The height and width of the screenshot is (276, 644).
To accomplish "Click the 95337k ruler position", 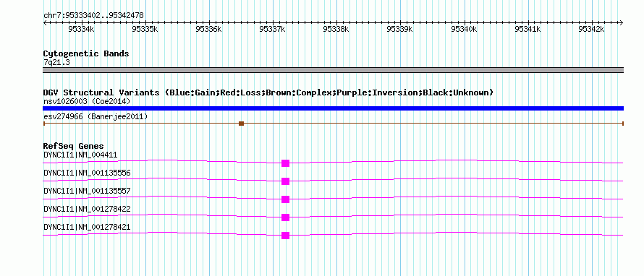I will click(x=273, y=29).
